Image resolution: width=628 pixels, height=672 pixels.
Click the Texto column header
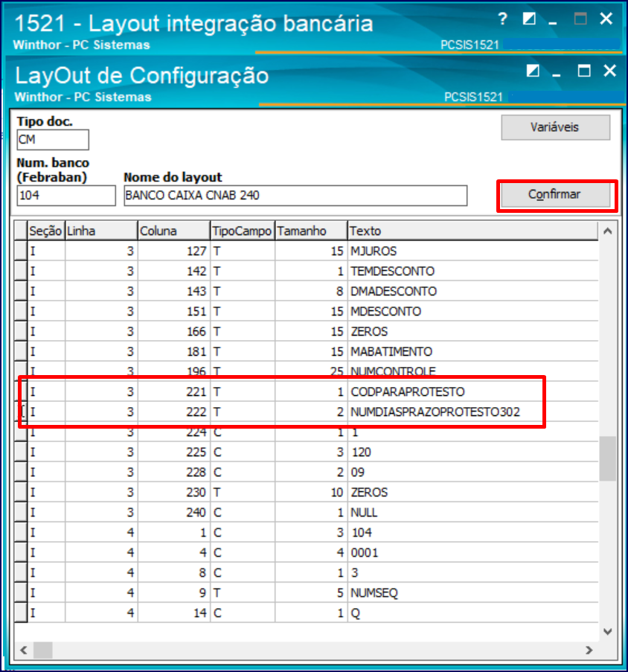(473, 231)
